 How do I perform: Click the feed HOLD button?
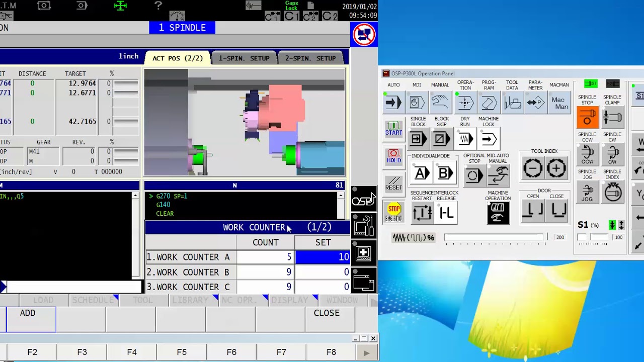(393, 156)
